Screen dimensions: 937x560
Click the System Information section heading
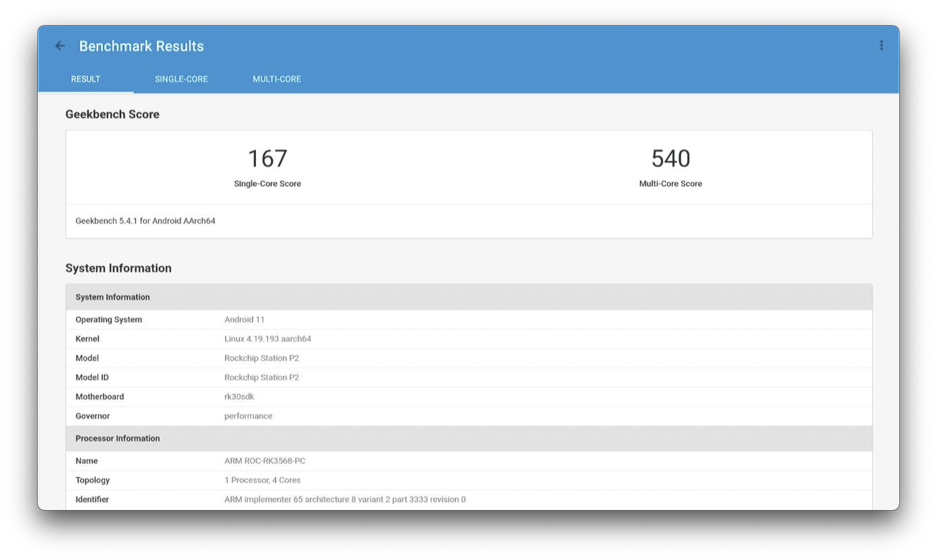[x=118, y=268]
